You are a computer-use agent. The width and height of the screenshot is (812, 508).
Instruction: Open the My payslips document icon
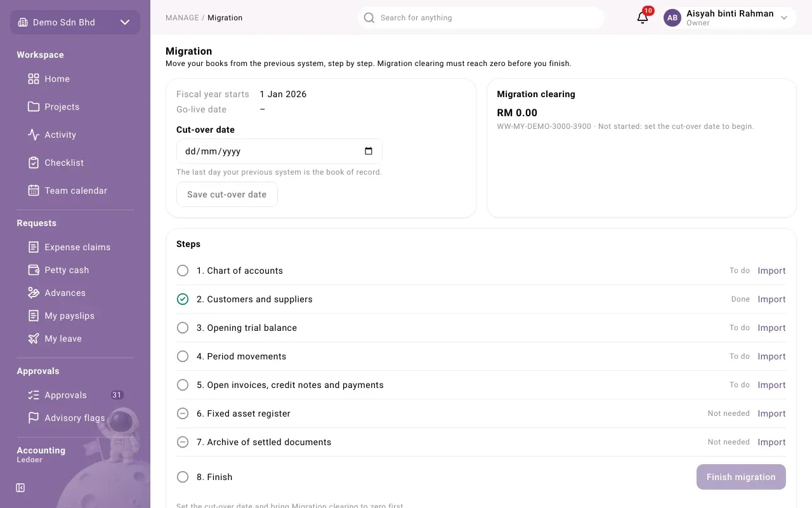point(34,316)
